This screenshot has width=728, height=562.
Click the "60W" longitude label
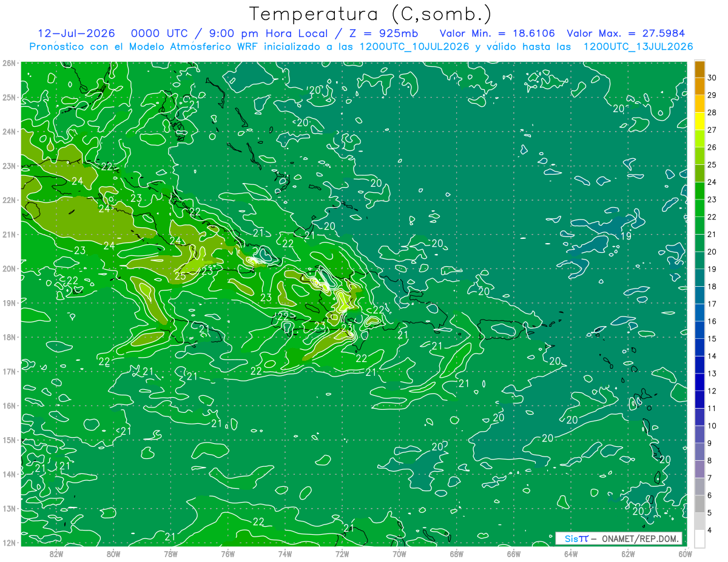click(685, 554)
